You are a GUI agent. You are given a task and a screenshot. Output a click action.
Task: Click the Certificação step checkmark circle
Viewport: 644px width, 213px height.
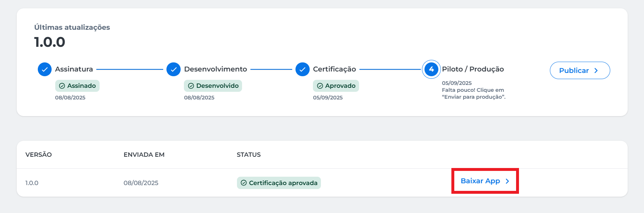tap(302, 69)
